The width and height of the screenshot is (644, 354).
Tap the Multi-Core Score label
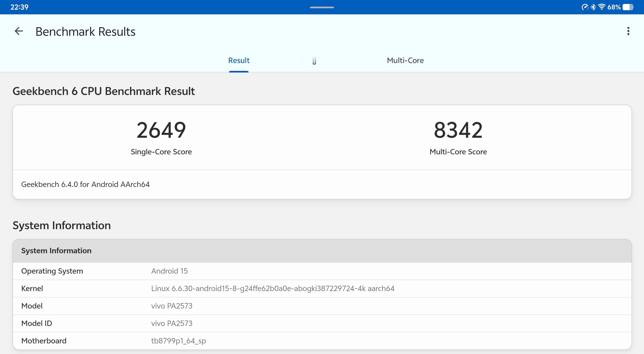coord(458,151)
